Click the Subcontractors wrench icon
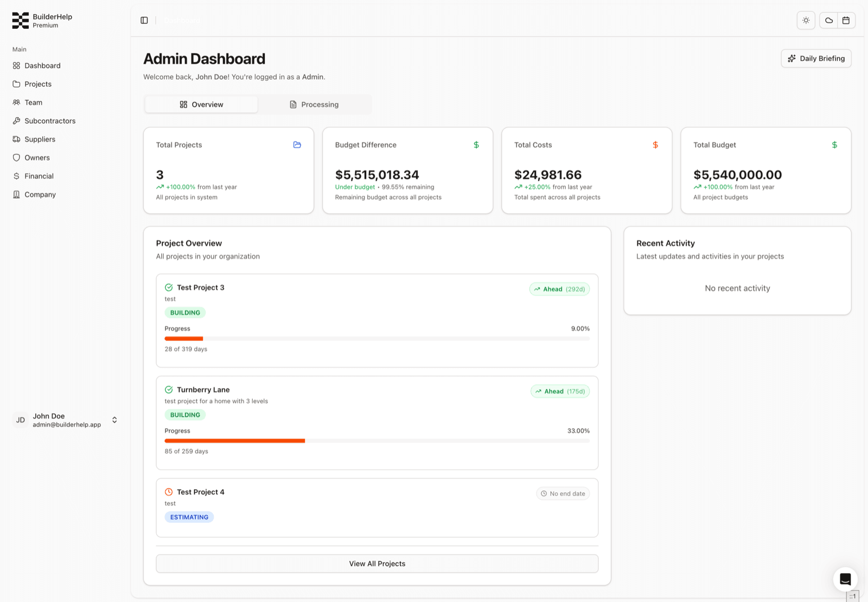868x602 pixels. click(x=16, y=121)
